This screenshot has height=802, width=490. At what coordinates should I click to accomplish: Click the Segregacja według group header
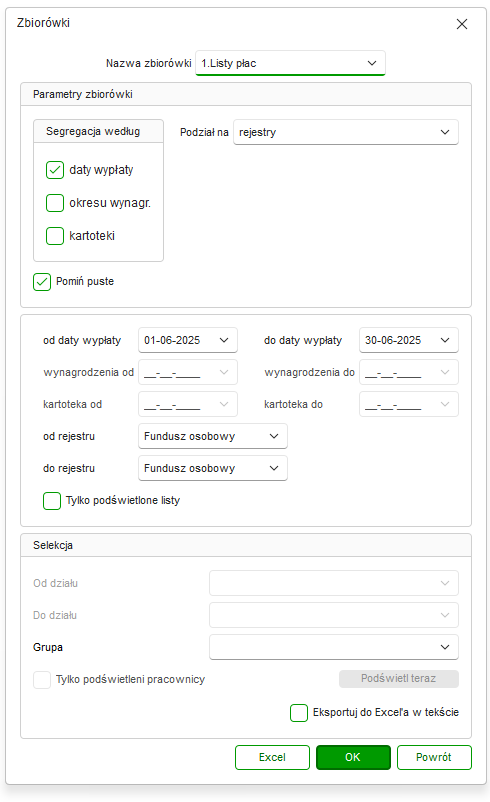[98, 131]
